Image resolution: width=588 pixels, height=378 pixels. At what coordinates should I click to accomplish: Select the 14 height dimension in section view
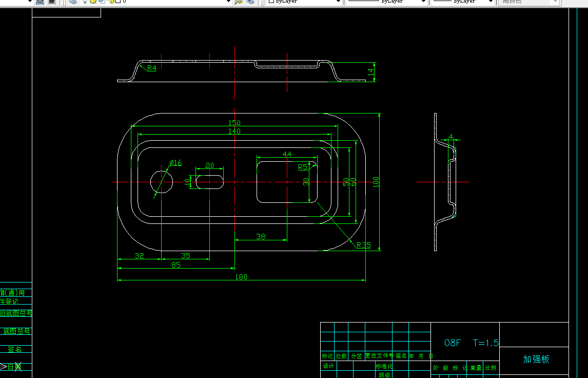click(371, 72)
